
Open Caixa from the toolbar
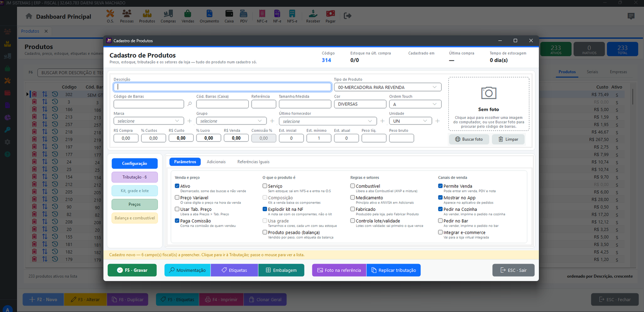229,16
